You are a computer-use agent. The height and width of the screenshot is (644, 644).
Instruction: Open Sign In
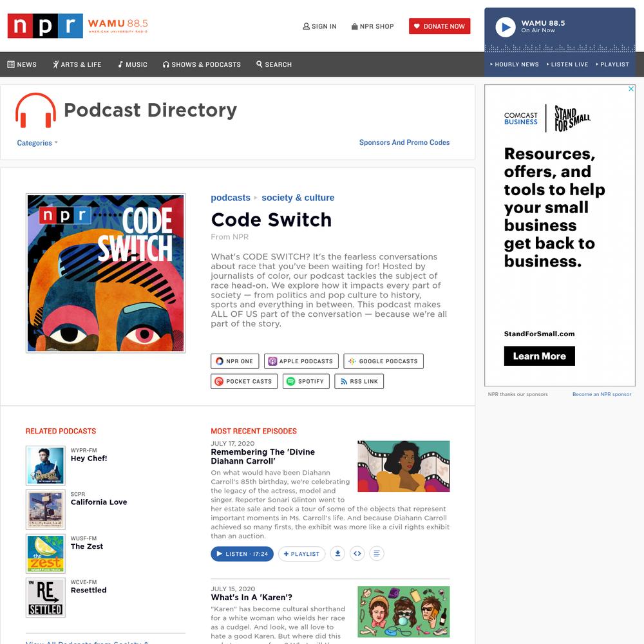coord(319,26)
